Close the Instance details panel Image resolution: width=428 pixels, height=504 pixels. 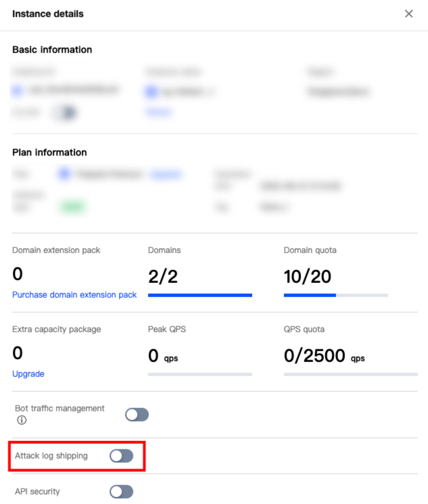pyautogui.click(x=408, y=14)
